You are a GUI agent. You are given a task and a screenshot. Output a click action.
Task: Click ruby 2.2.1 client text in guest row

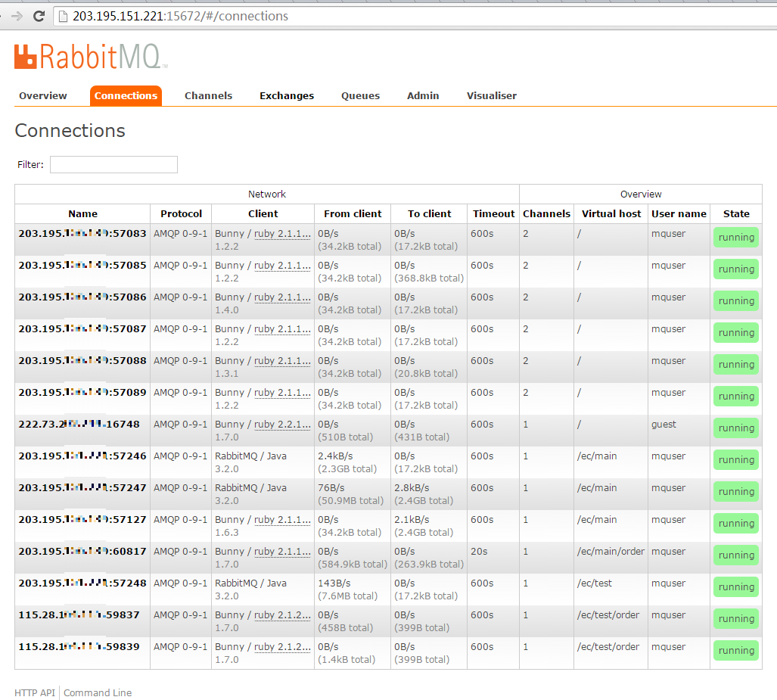click(x=282, y=424)
